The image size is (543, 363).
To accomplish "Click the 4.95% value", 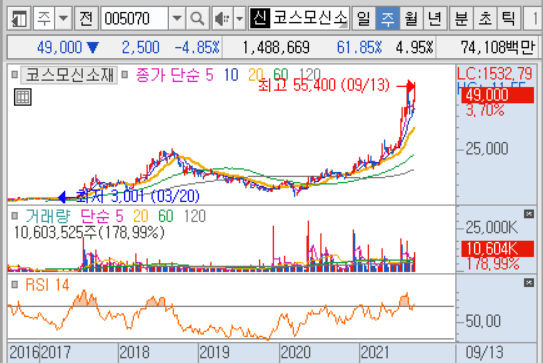I will pos(415,47).
